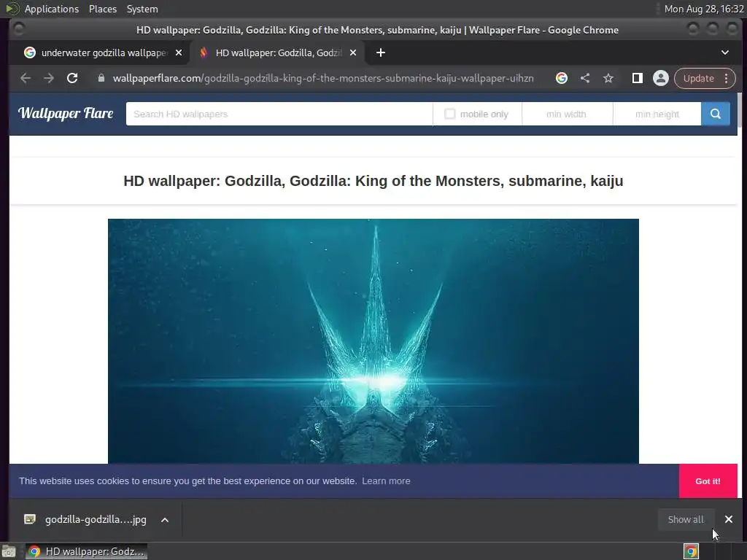
Task: Click the Godzilla wallpaper image
Action: pyautogui.click(x=373, y=341)
